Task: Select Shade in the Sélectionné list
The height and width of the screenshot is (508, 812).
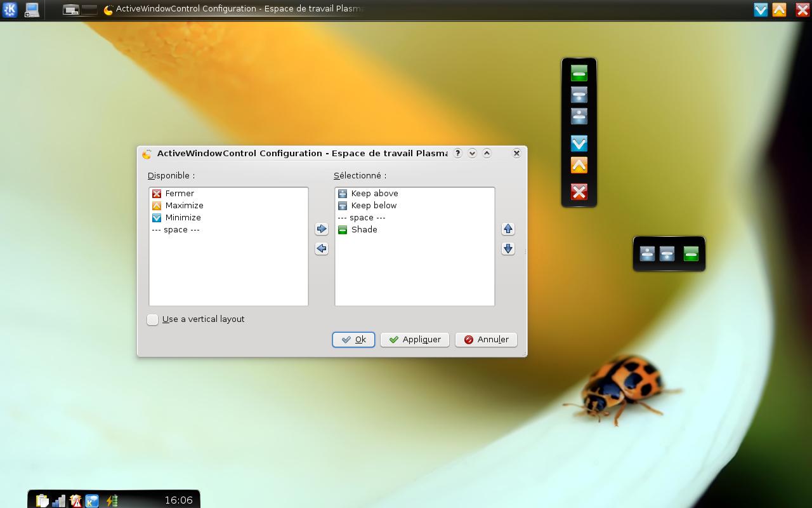Action: (414, 229)
